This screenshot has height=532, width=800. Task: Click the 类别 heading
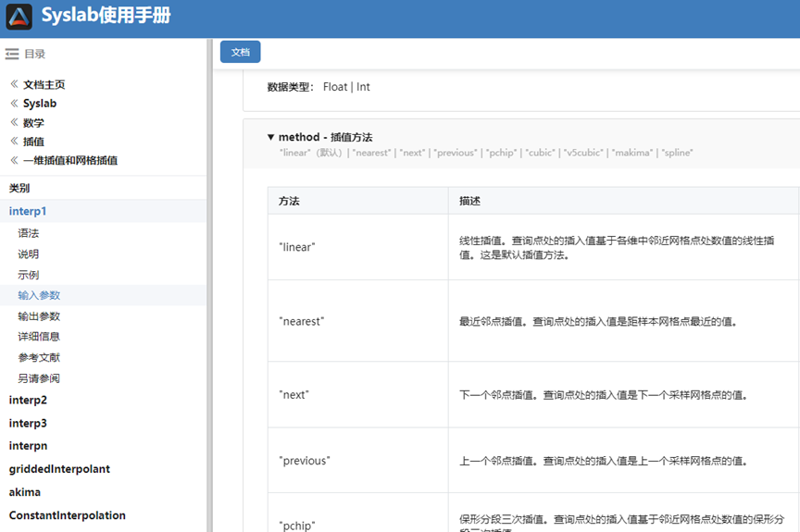pos(19,188)
